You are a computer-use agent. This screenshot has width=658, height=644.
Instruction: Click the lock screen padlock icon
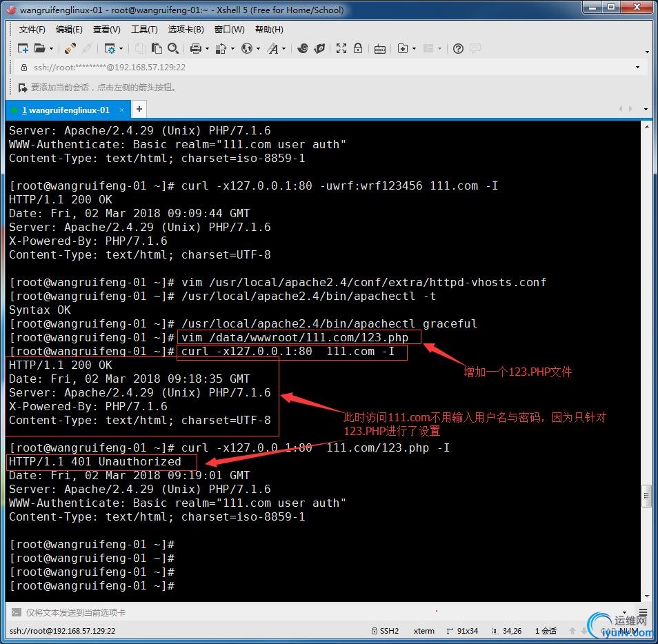357,49
